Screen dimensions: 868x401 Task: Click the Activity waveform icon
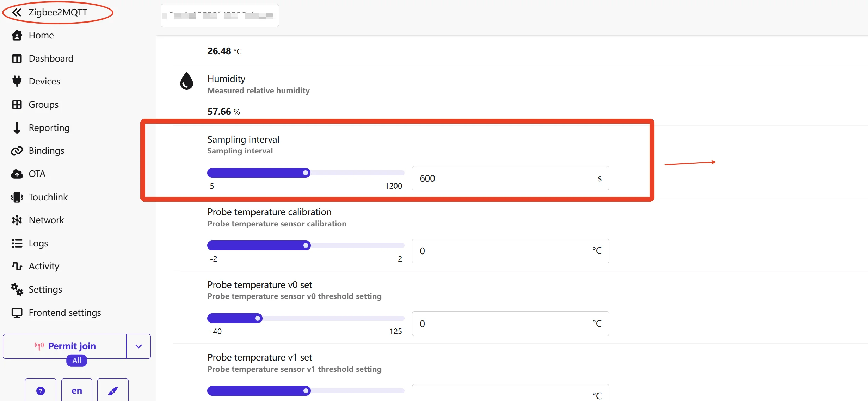(17, 266)
